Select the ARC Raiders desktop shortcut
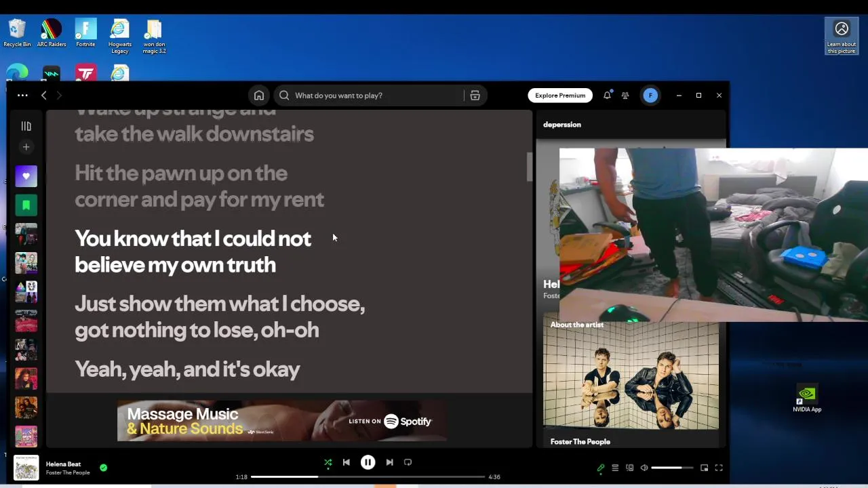Image resolution: width=868 pixels, height=488 pixels. click(52, 33)
